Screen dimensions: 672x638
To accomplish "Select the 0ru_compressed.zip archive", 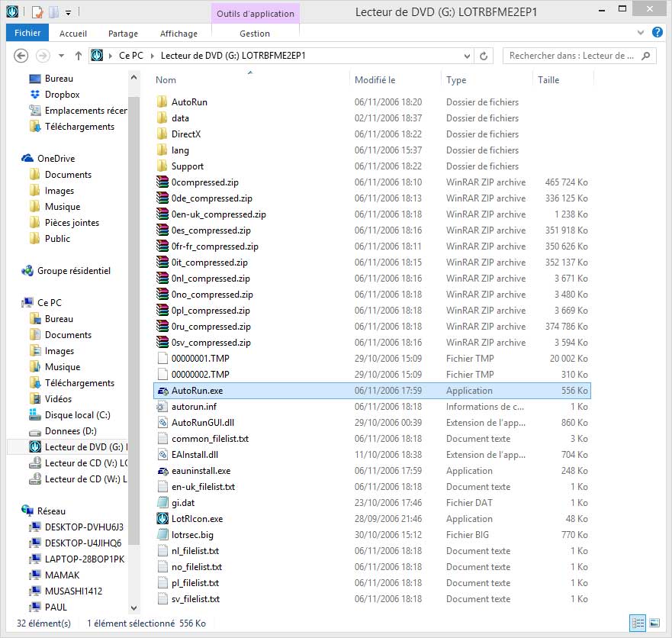I will click(x=211, y=327).
